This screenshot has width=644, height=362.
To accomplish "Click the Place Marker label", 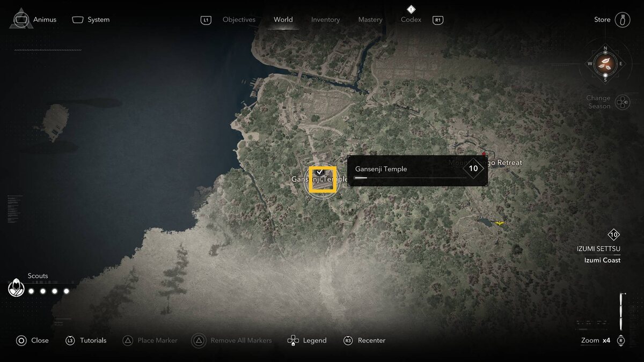I will pyautogui.click(x=158, y=341).
